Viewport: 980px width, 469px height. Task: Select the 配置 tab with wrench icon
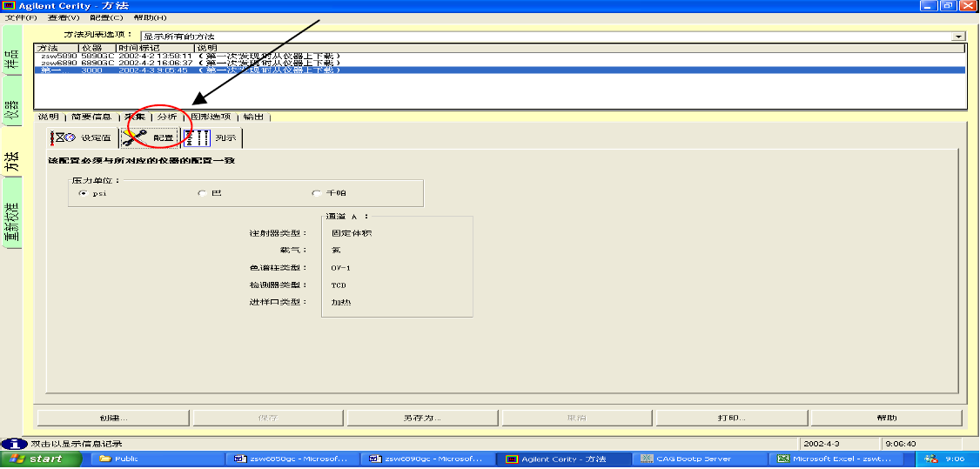pyautogui.click(x=150, y=138)
